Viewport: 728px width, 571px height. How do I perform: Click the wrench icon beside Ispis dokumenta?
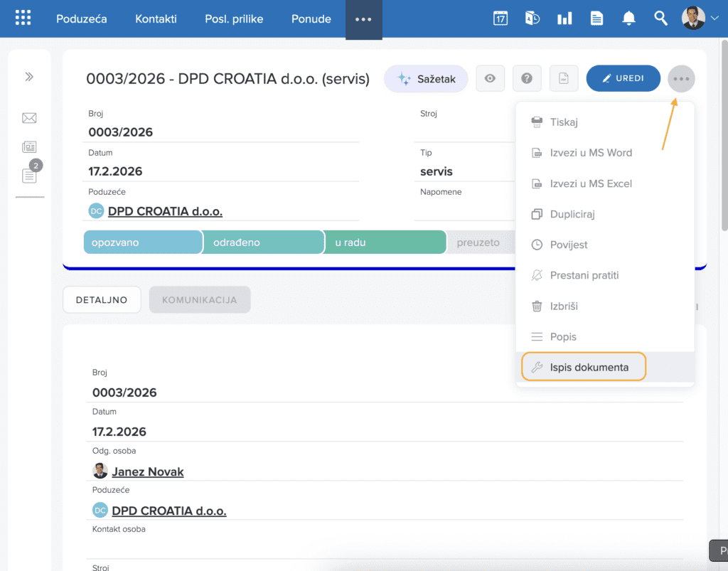coord(537,367)
